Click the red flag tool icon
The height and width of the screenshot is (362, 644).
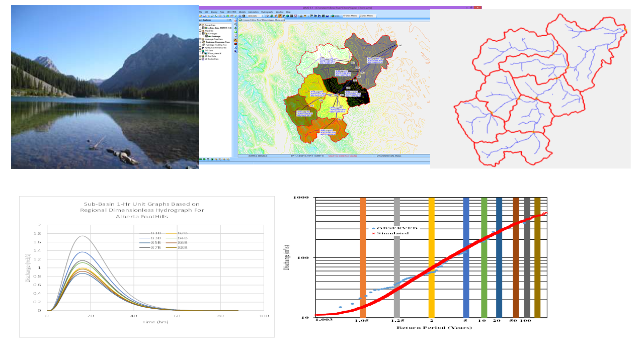click(235, 44)
